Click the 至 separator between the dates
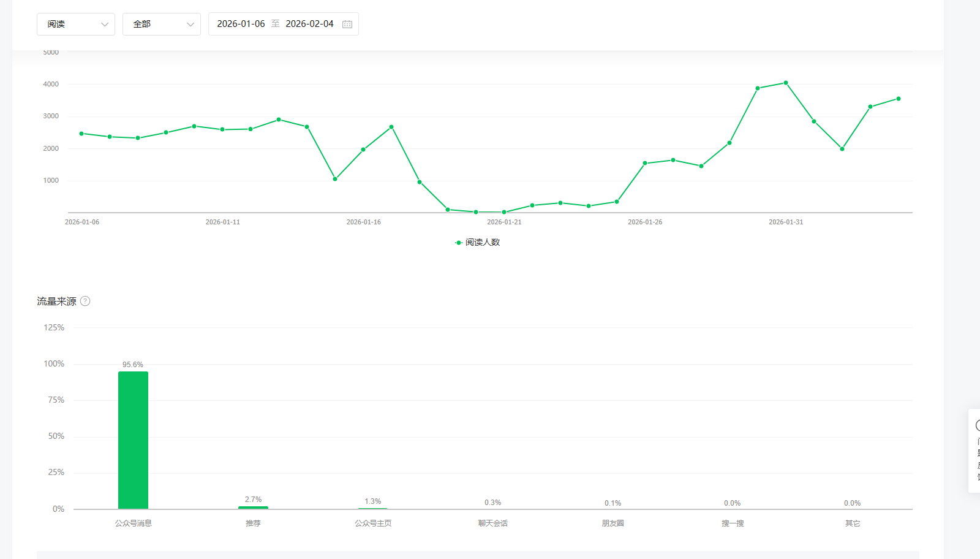The width and height of the screenshot is (980, 559). tap(276, 24)
